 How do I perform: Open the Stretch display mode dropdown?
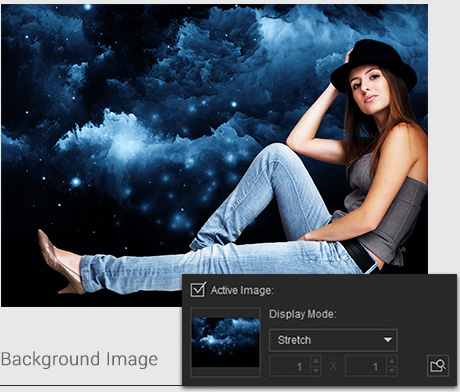pos(333,340)
